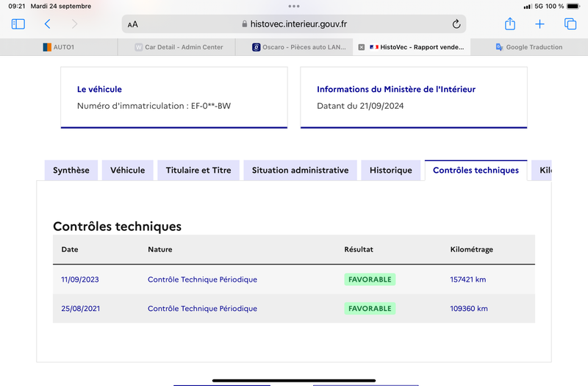The image size is (588, 386).
Task: Switch to Google Traduction tab
Action: [x=529, y=47]
